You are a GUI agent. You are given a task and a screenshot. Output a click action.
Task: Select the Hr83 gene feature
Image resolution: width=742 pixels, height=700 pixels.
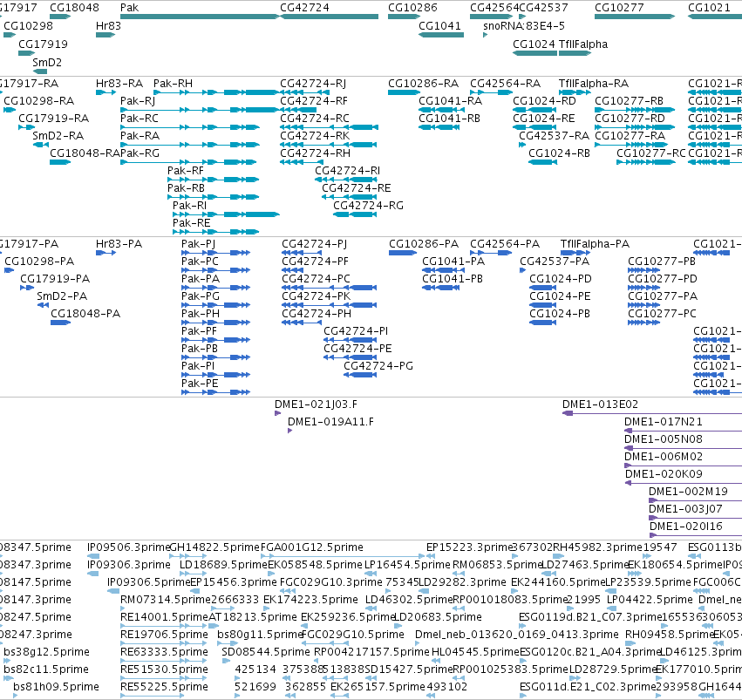click(x=106, y=35)
